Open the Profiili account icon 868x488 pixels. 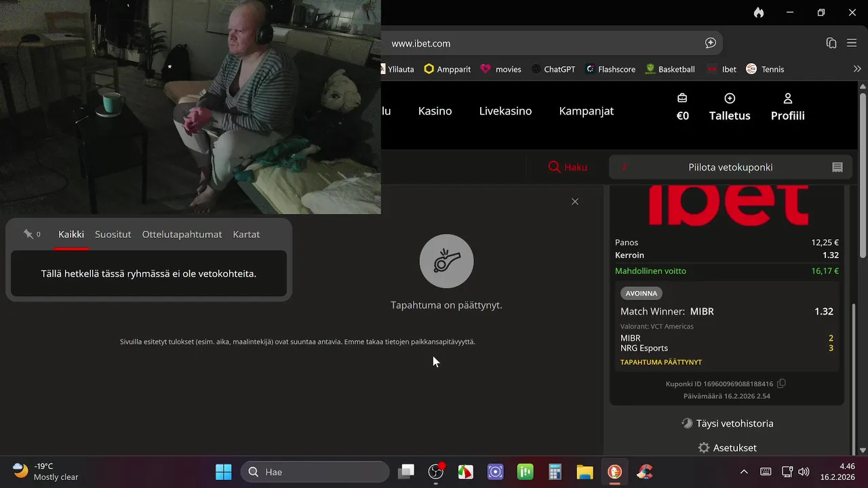pyautogui.click(x=788, y=98)
